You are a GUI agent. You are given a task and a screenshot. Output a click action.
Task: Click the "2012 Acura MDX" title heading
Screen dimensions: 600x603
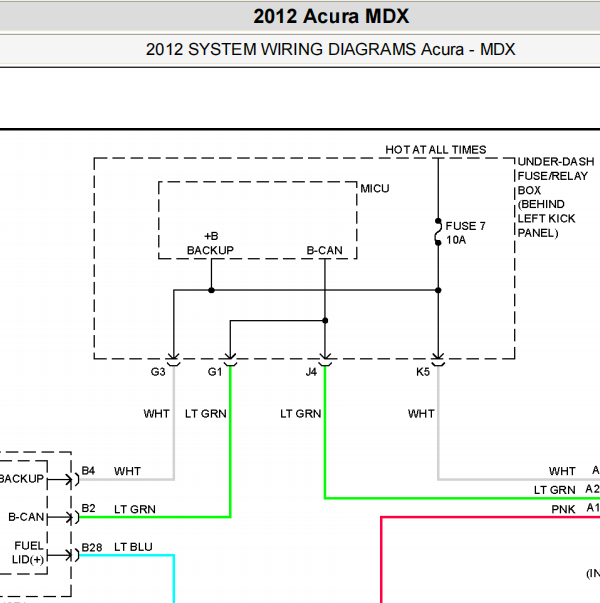[331, 16]
